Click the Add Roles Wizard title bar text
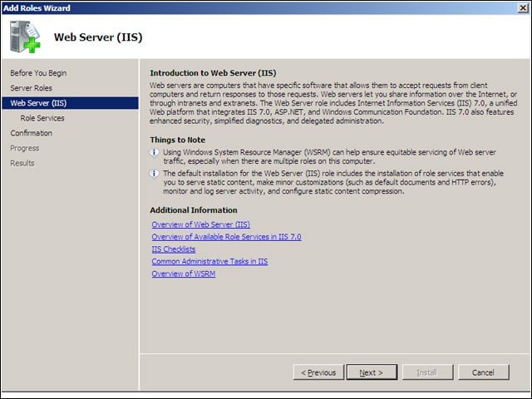The image size is (532, 399). (37, 7)
